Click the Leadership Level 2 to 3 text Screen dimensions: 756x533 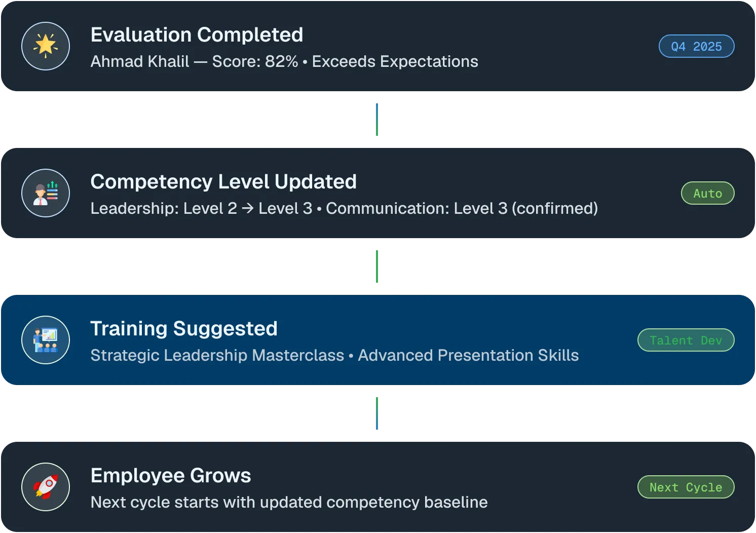[201, 208]
